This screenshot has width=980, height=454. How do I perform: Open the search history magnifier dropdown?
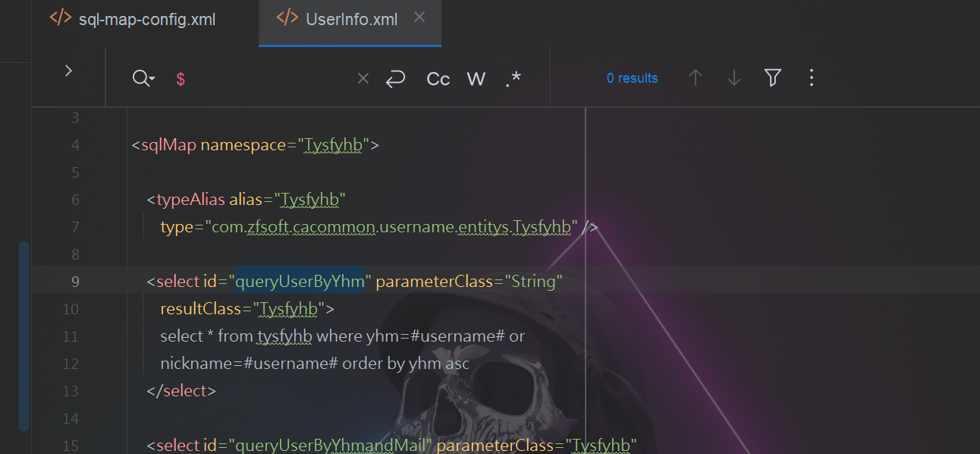pos(143,78)
